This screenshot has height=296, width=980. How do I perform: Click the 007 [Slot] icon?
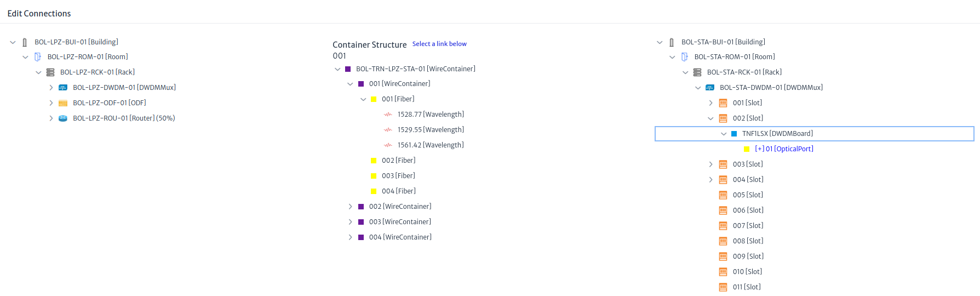[x=723, y=226]
